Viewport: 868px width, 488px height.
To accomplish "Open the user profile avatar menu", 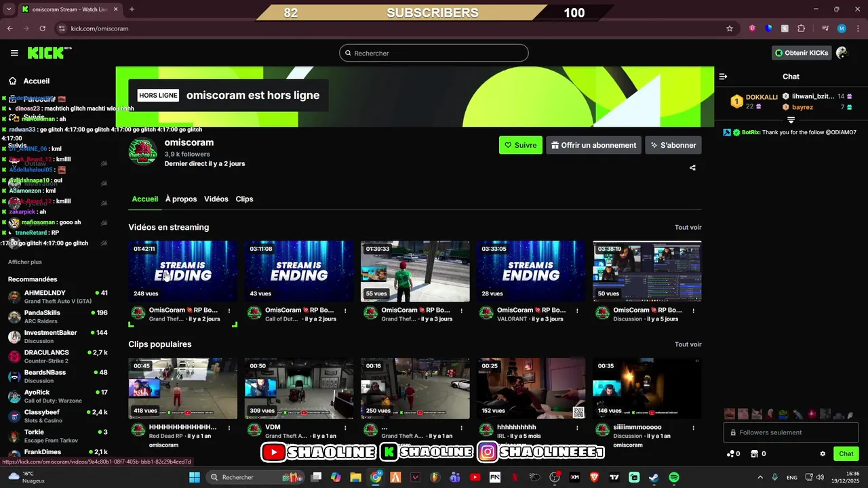I will (842, 53).
